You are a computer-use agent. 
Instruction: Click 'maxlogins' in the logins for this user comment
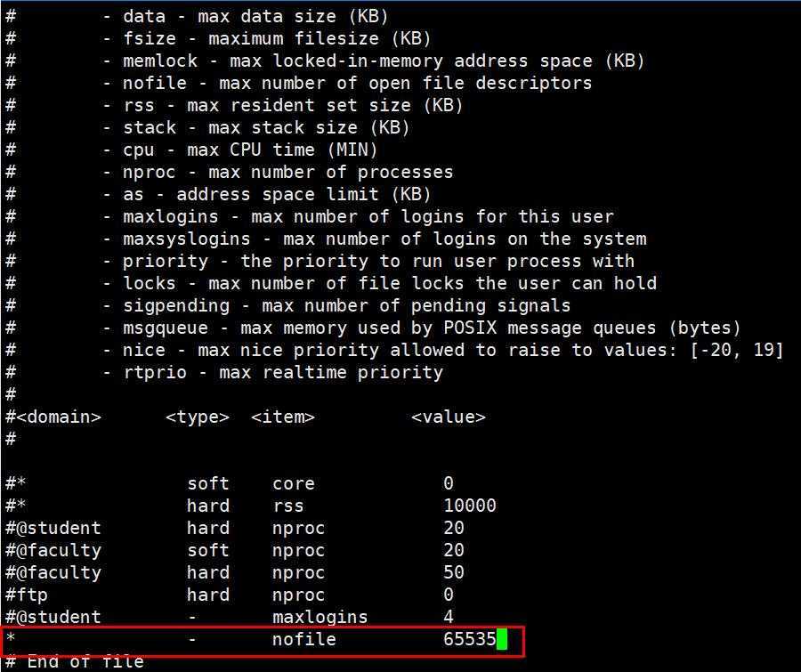171,217
